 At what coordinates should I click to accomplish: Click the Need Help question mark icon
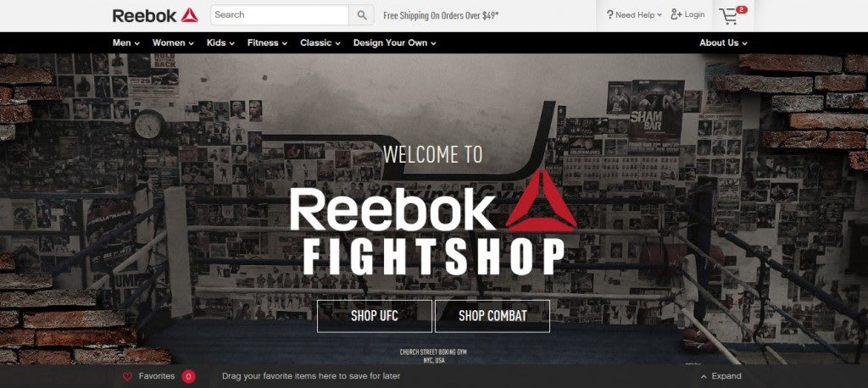coord(609,15)
